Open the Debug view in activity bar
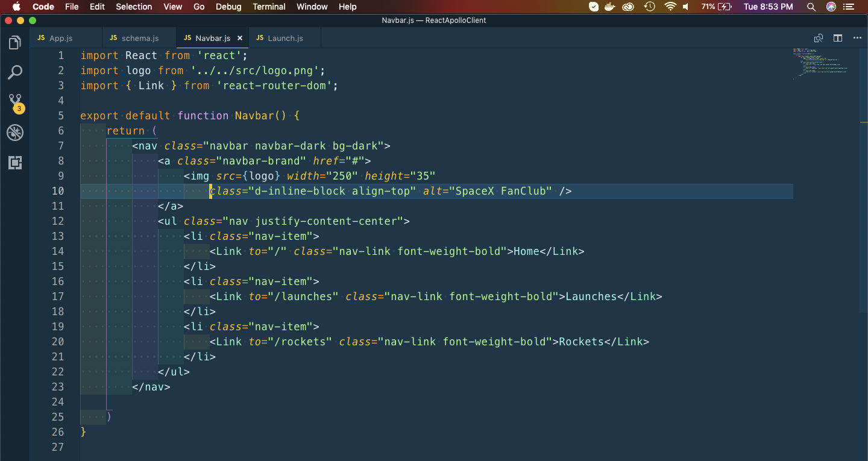Image resolution: width=868 pixels, height=461 pixels. click(15, 133)
